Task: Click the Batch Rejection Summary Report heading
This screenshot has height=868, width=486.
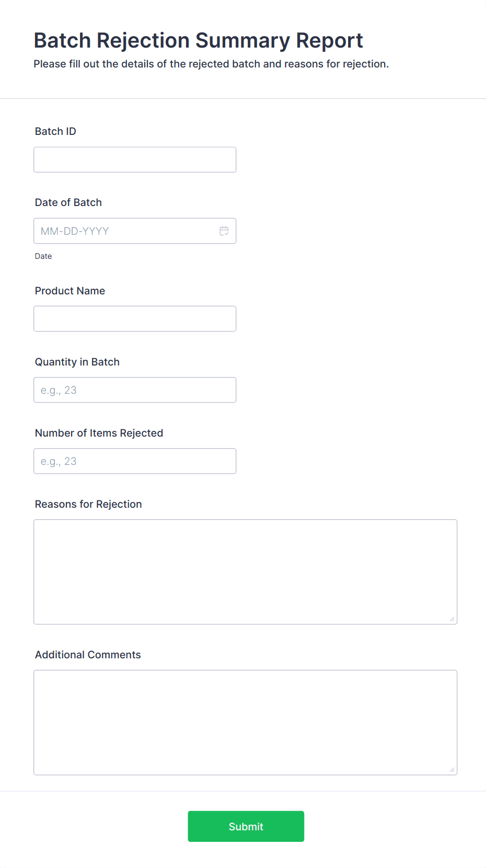Action: pyautogui.click(x=198, y=40)
